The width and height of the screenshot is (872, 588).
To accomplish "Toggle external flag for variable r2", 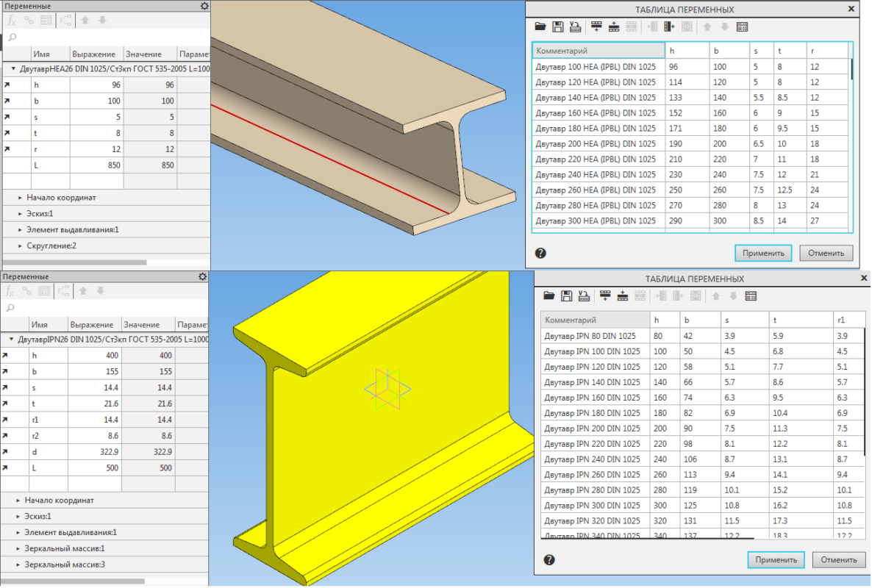I will coord(5,437).
